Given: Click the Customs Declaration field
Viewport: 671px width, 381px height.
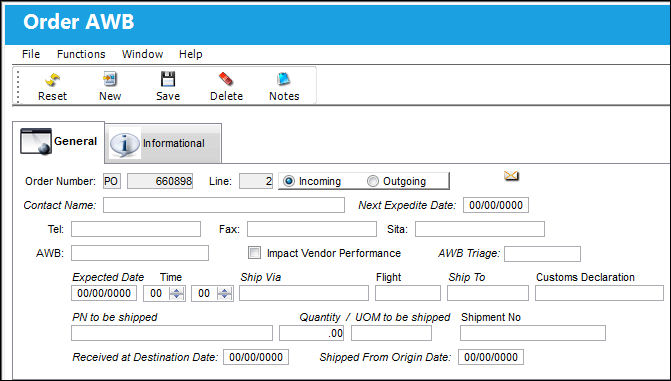Looking at the screenshot, I should coord(599,293).
